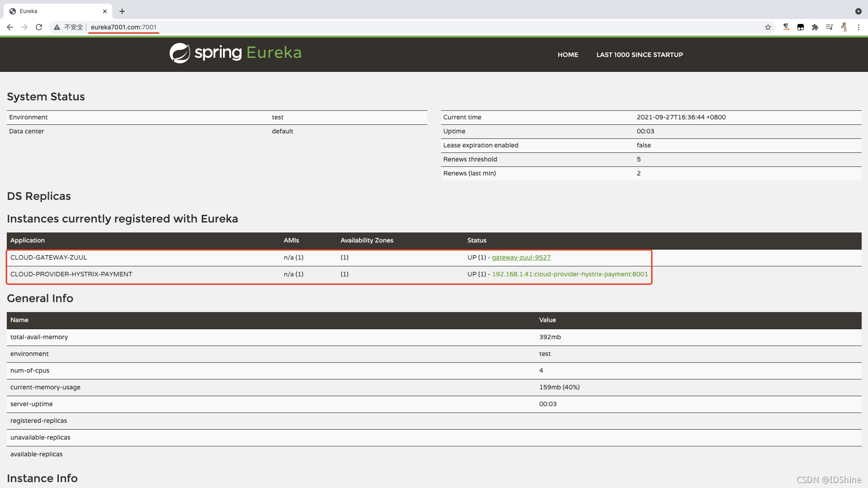Click the General Info heading

pos(40,298)
